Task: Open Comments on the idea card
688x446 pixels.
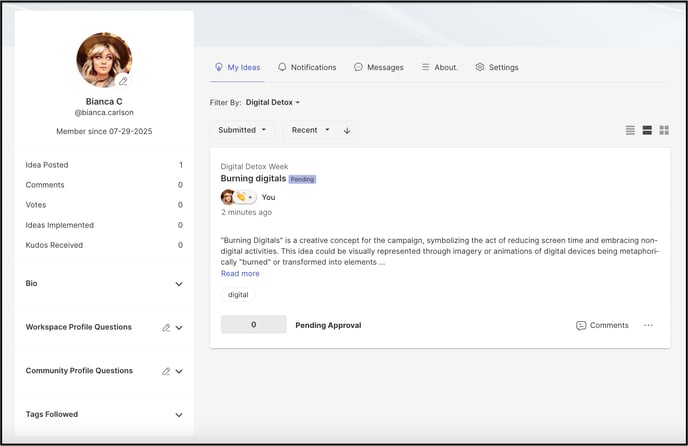Action: [602, 325]
